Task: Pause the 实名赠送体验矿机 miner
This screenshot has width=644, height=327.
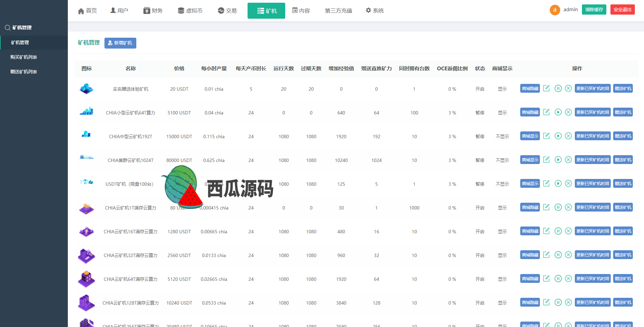Action: (558, 88)
